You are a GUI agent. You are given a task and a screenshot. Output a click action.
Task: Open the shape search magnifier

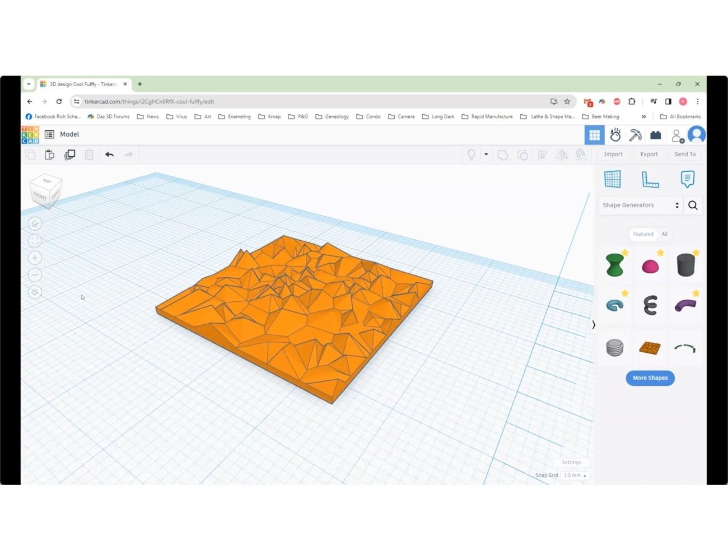(693, 205)
